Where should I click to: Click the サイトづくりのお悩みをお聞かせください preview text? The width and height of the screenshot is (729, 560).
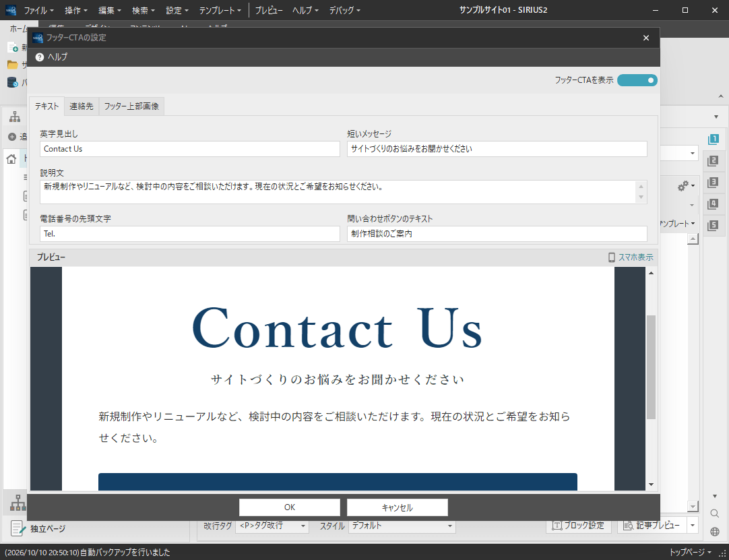[x=338, y=379]
